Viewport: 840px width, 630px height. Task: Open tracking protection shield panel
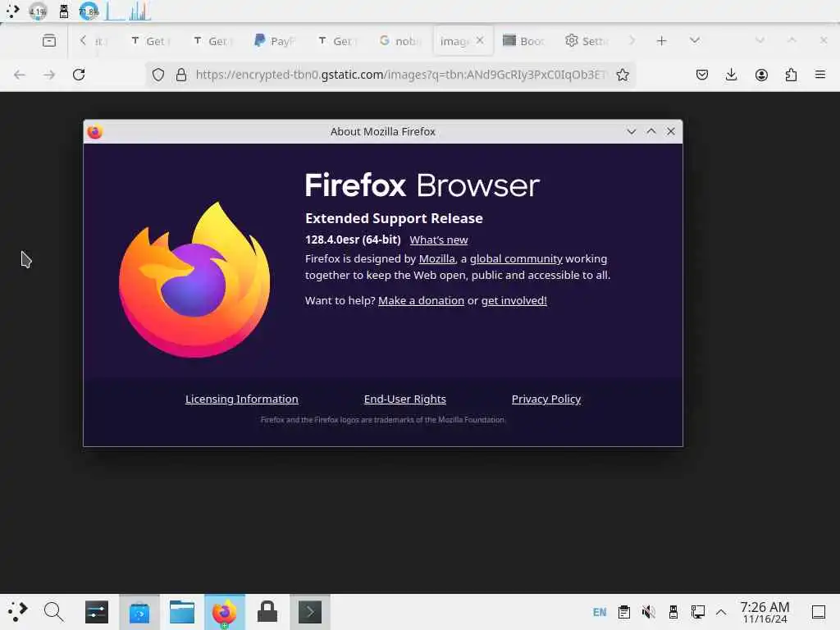[x=158, y=75]
